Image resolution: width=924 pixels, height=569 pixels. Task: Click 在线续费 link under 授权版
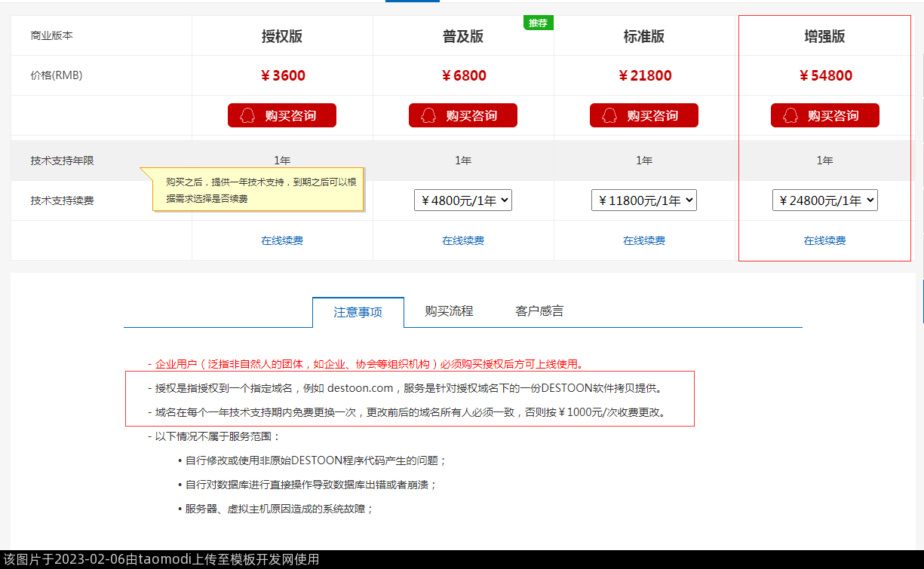pos(282,240)
